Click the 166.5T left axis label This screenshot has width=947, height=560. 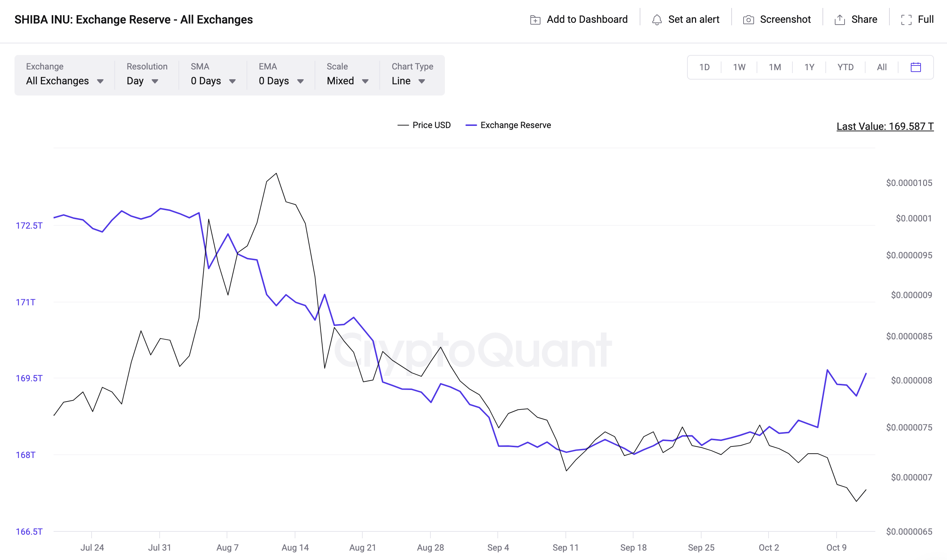point(29,532)
